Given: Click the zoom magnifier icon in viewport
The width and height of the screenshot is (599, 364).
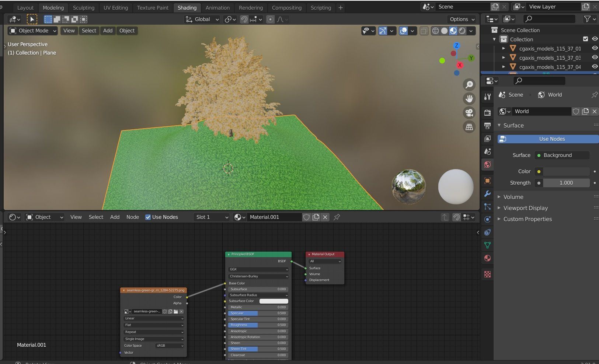Looking at the screenshot, I should click(469, 85).
